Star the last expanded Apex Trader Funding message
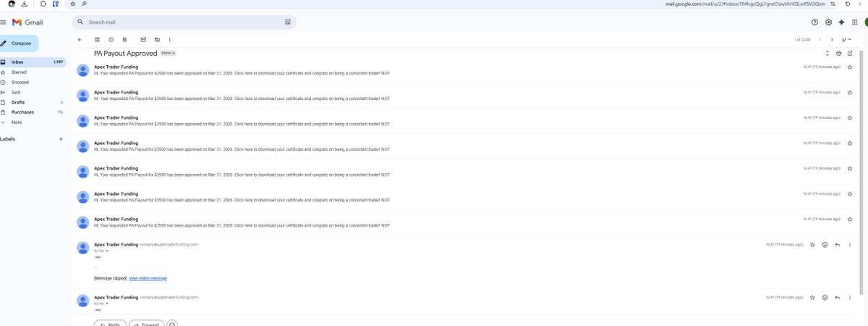 click(812, 298)
